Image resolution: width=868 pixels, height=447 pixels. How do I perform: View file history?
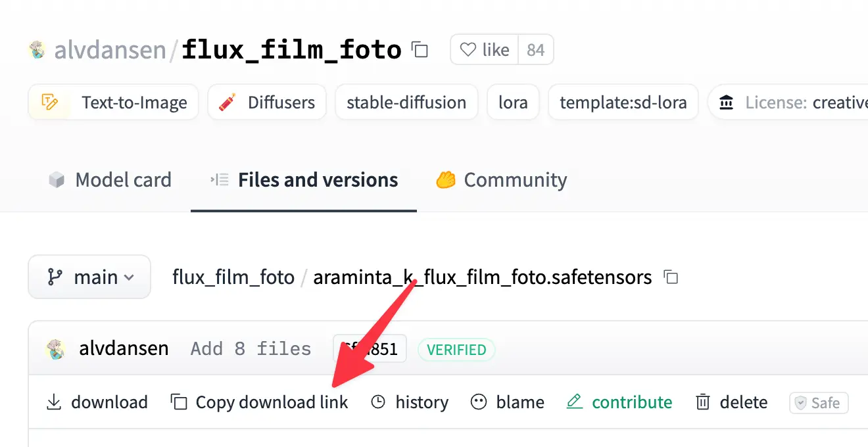point(409,402)
